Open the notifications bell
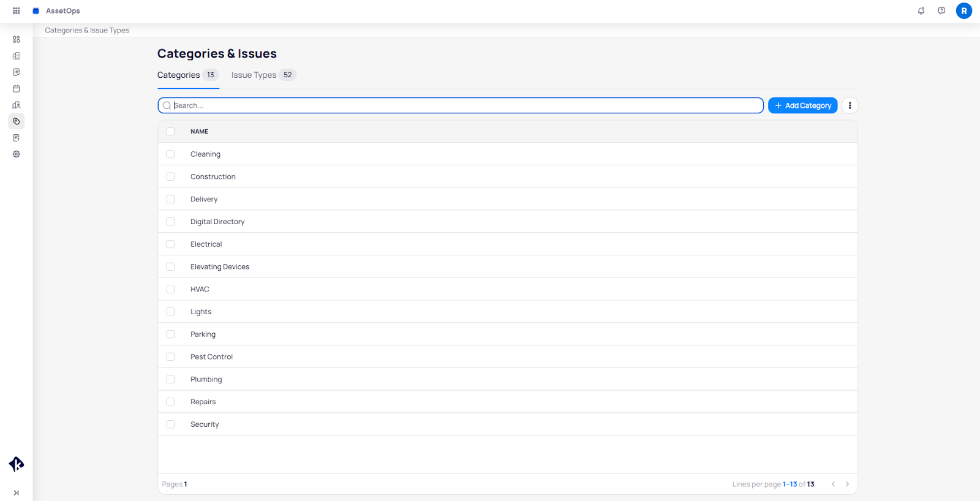980x501 pixels. pyautogui.click(x=921, y=11)
